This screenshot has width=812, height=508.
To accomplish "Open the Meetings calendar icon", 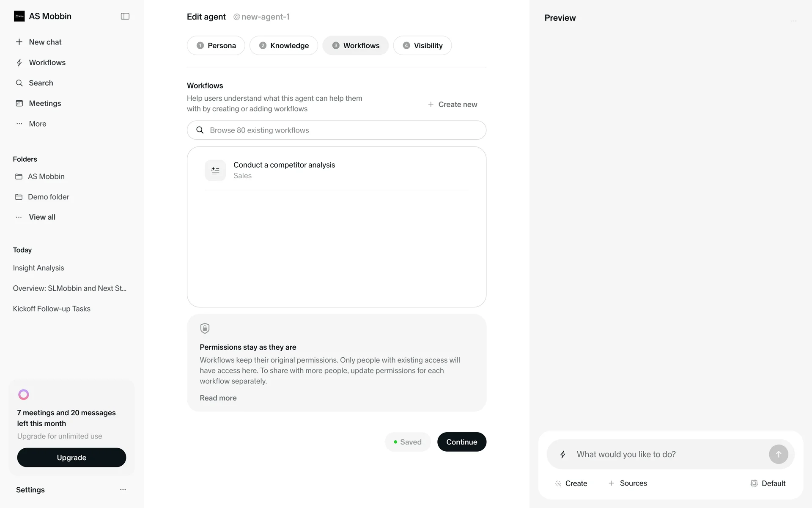I will pyautogui.click(x=19, y=103).
